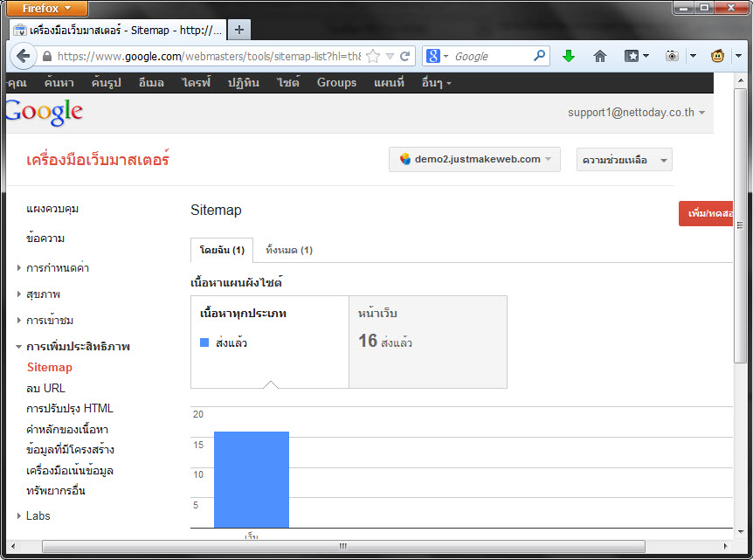
Task: Select the เครื่องมือเว็บมาสเตอร์ Sitemap browser tab
Action: (118, 30)
